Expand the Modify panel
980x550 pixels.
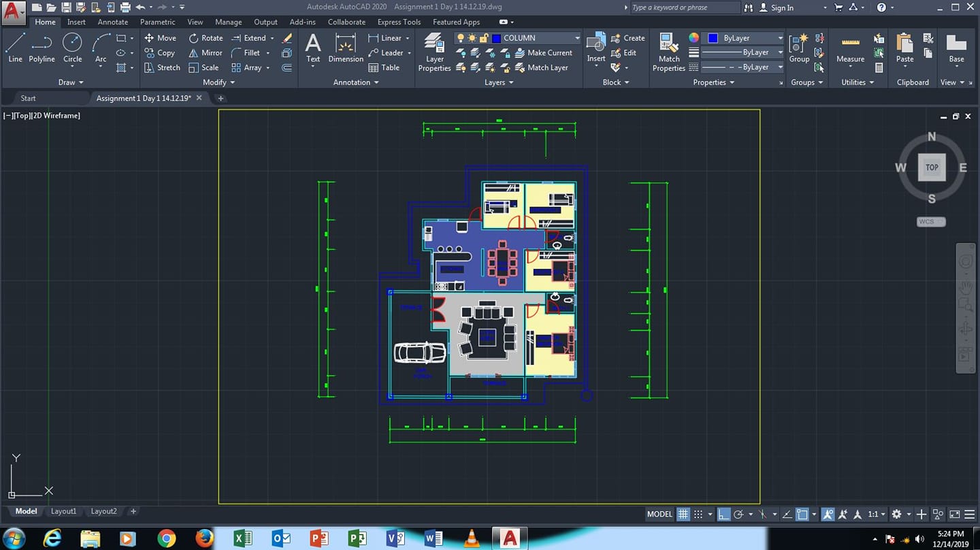pyautogui.click(x=218, y=82)
